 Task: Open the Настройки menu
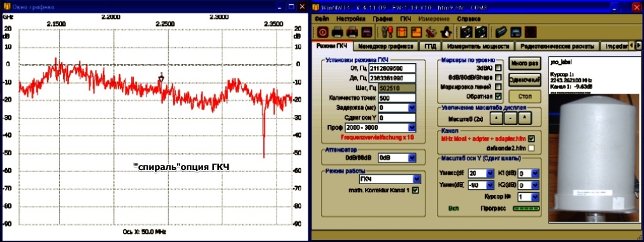click(x=351, y=19)
